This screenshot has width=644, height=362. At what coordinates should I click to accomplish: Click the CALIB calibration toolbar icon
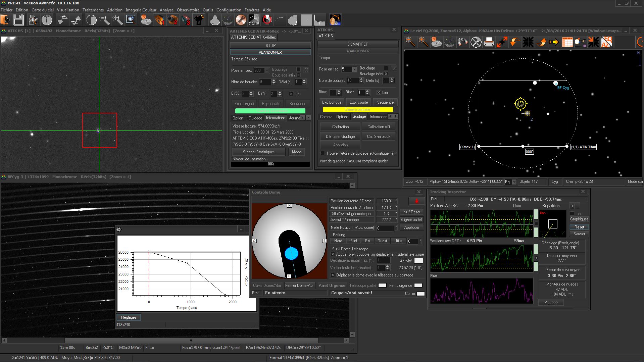[254, 20]
